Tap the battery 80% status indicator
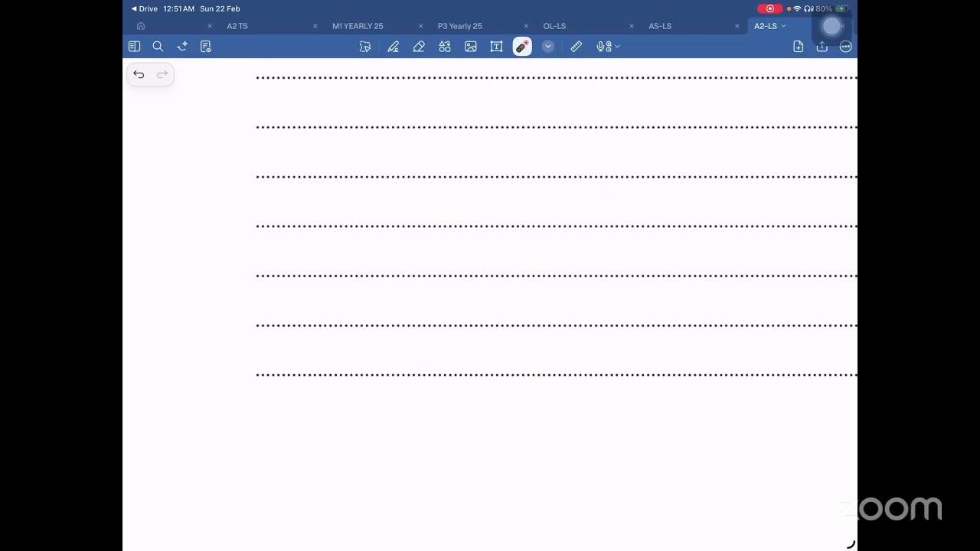 tap(831, 8)
